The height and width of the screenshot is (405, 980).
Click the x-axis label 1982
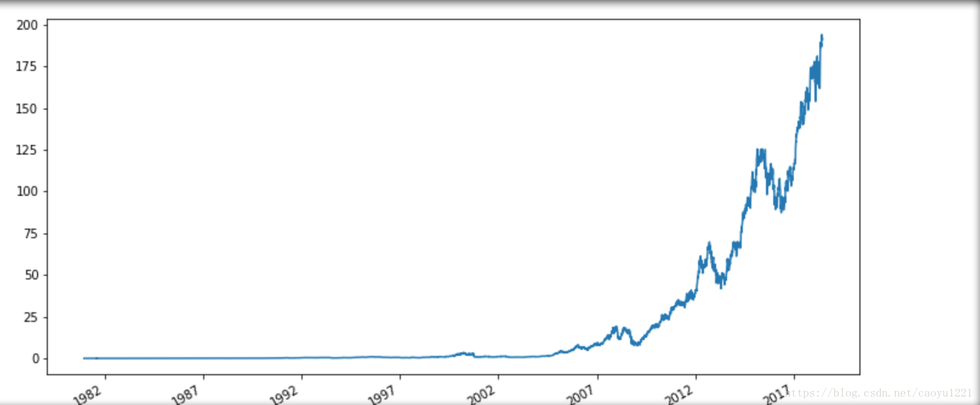pos(88,395)
